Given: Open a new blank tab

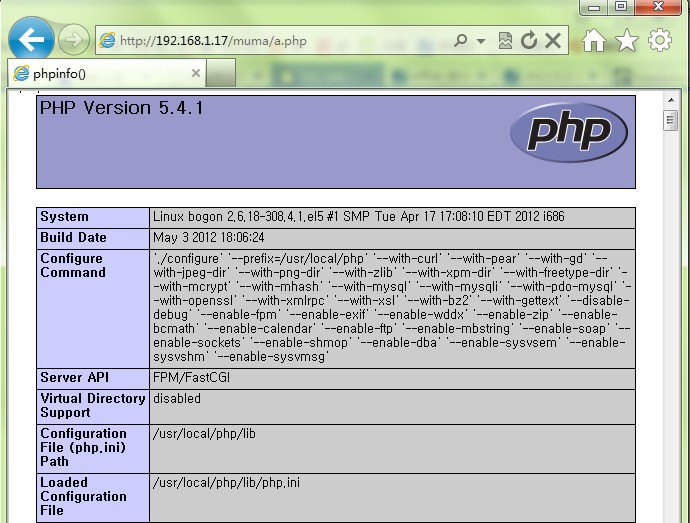Looking at the screenshot, I should point(221,73).
